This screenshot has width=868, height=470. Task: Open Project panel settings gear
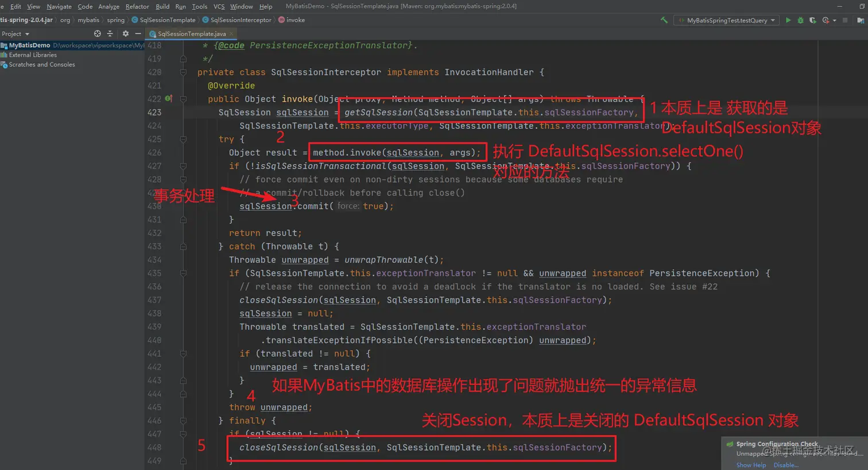click(x=125, y=34)
